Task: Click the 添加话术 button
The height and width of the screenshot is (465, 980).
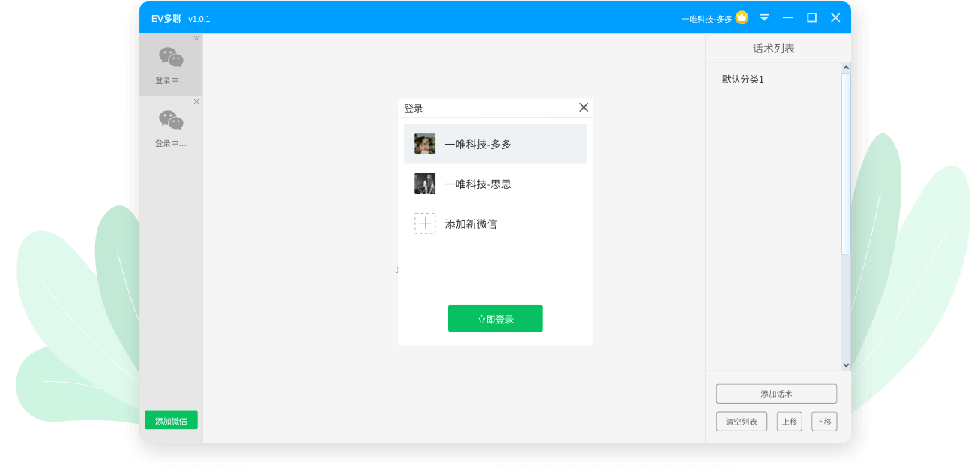Action: (x=776, y=393)
